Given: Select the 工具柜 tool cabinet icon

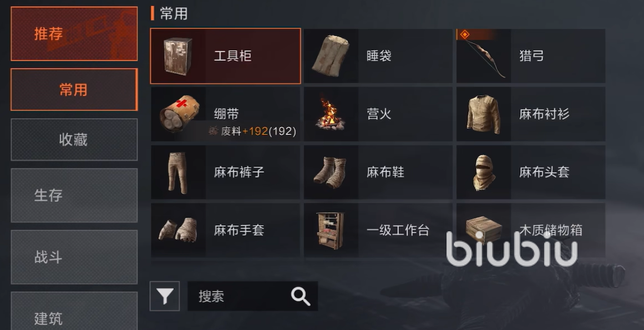Looking at the screenshot, I should 178,56.
